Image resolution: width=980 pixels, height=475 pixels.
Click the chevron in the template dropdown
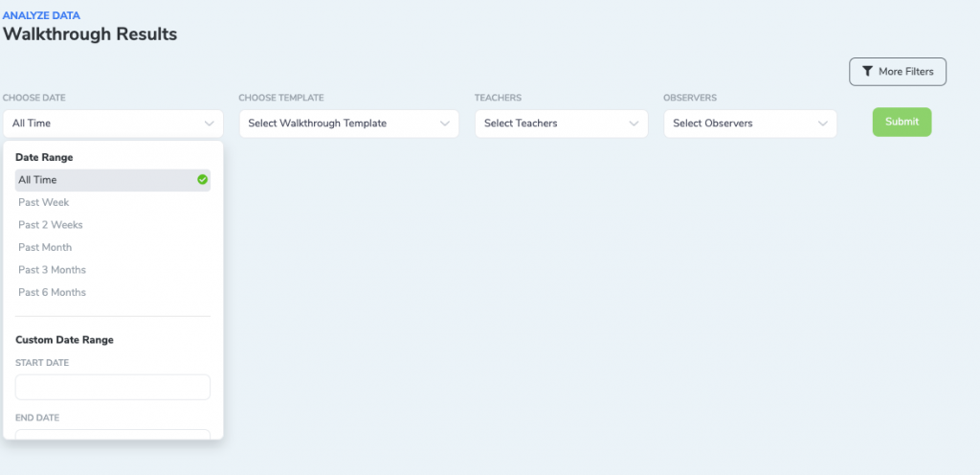[445, 124]
